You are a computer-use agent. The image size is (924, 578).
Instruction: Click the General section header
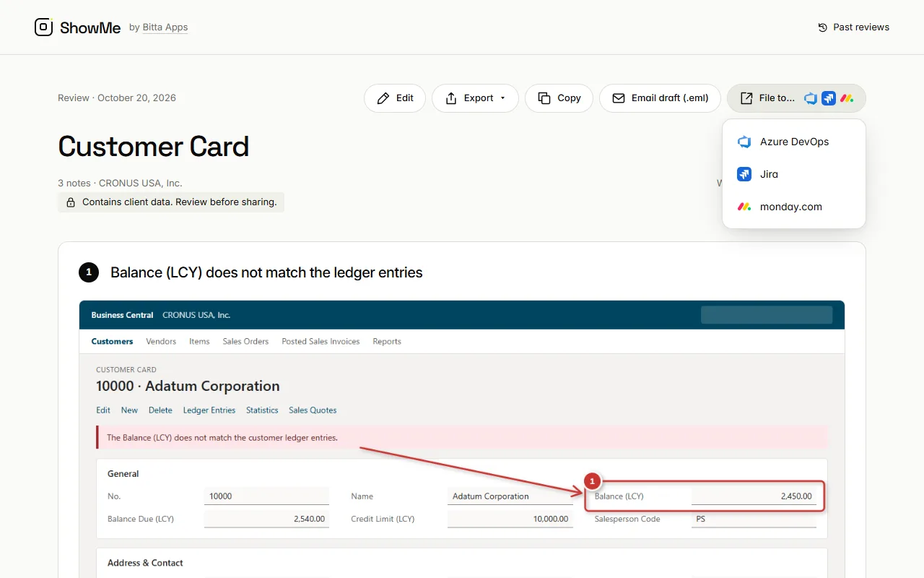(x=123, y=474)
